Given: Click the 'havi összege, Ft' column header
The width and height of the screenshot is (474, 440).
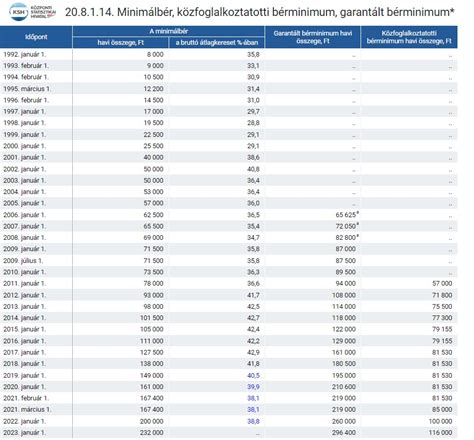Looking at the screenshot, I should tap(120, 43).
